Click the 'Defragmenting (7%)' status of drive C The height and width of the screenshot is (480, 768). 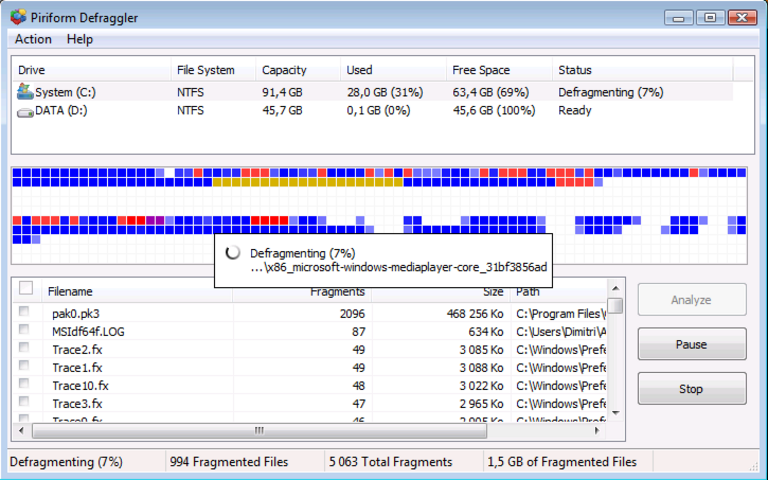611,93
